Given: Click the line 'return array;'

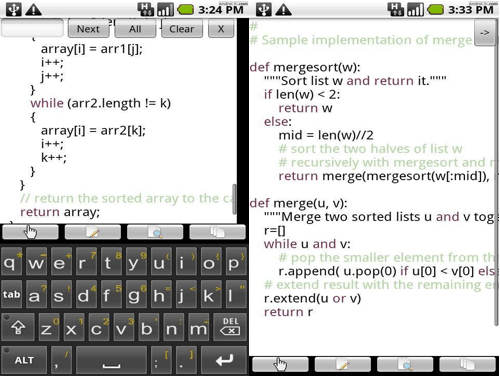Looking at the screenshot, I should (60, 212).
